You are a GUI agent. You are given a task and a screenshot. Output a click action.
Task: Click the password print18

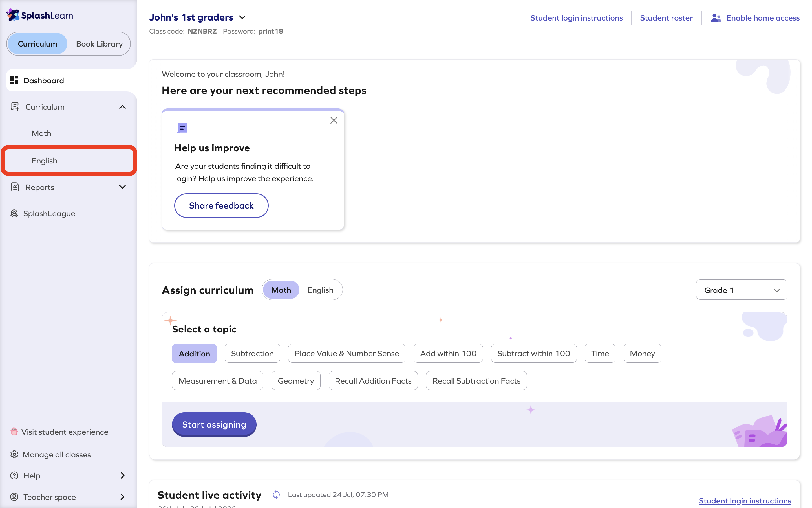(271, 31)
